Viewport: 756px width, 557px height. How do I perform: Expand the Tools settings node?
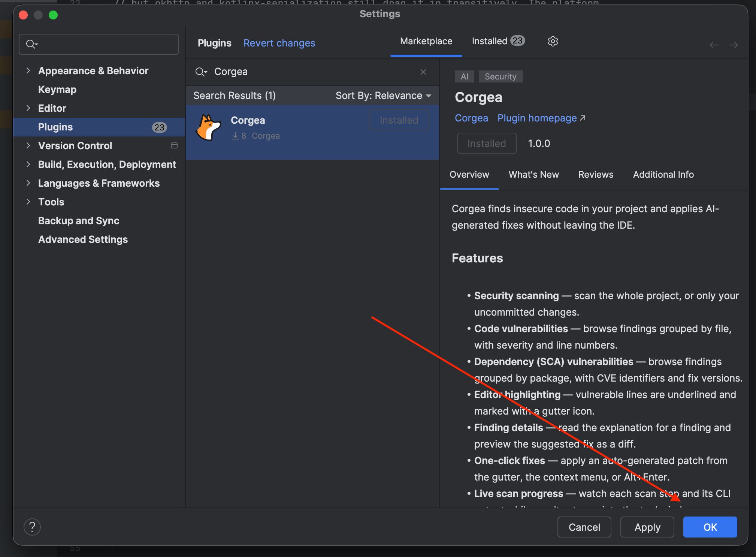(x=28, y=202)
